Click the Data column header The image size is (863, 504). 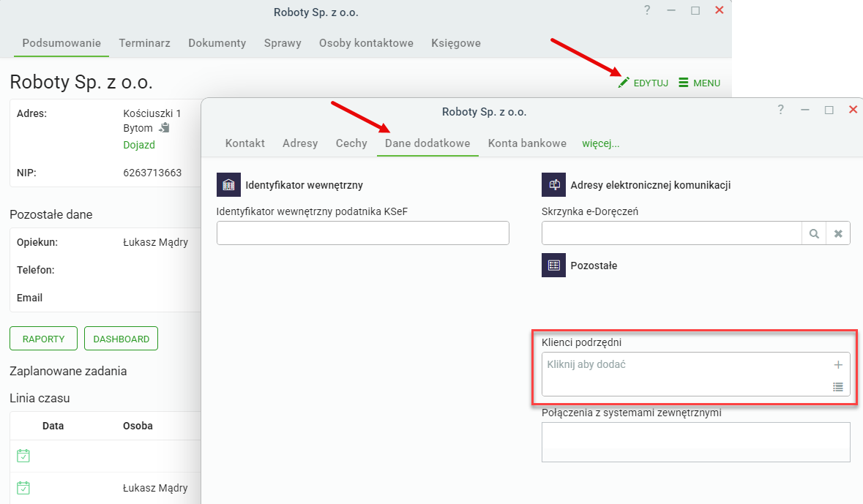tap(53, 426)
